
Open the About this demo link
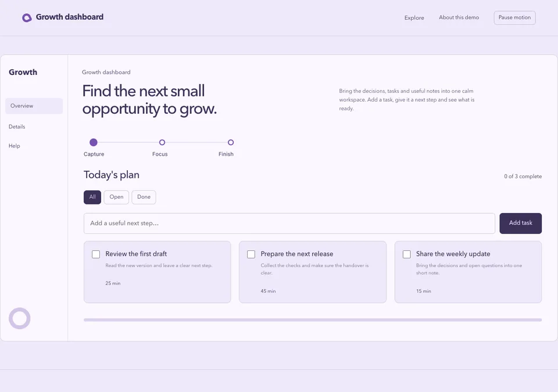[x=459, y=17]
